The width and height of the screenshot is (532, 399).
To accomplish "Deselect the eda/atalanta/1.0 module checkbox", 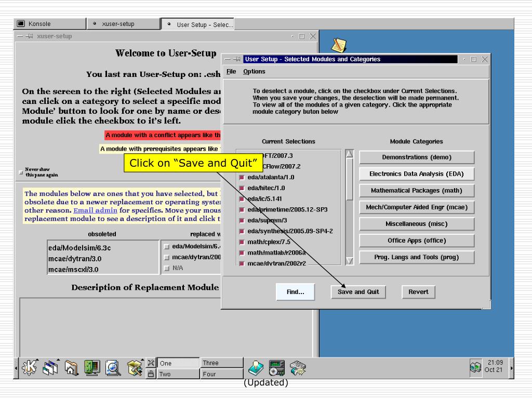I will pyautogui.click(x=242, y=177).
